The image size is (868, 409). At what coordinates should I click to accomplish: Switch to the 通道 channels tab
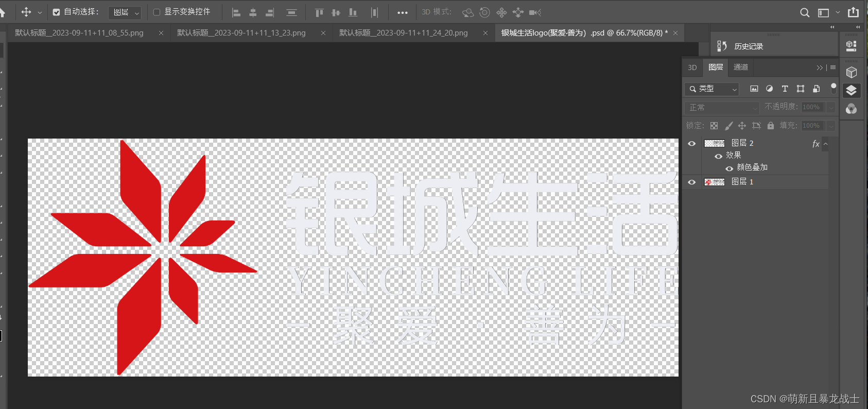coord(741,67)
